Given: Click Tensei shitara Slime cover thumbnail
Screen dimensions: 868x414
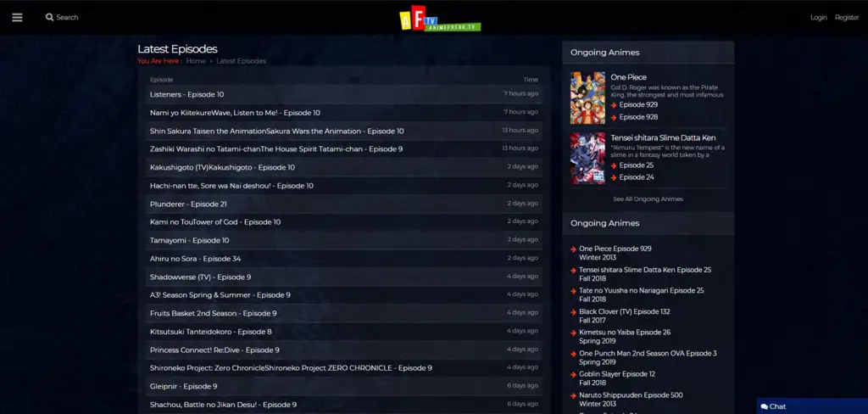Looking at the screenshot, I should pyautogui.click(x=588, y=158).
